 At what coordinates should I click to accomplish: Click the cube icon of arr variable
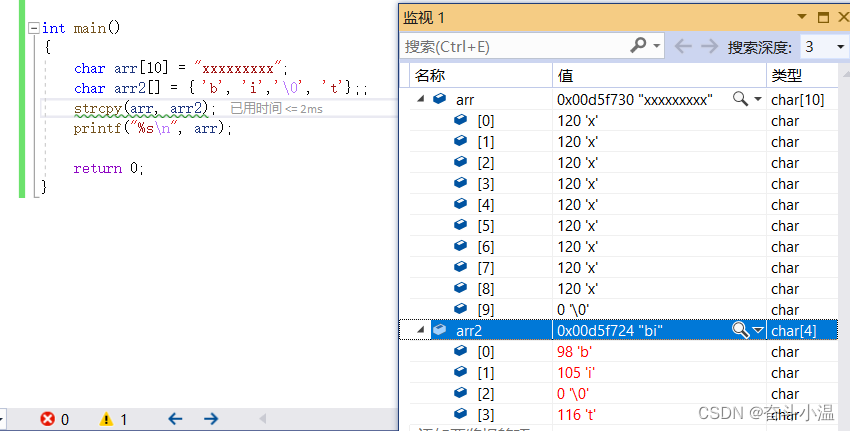pyautogui.click(x=440, y=99)
